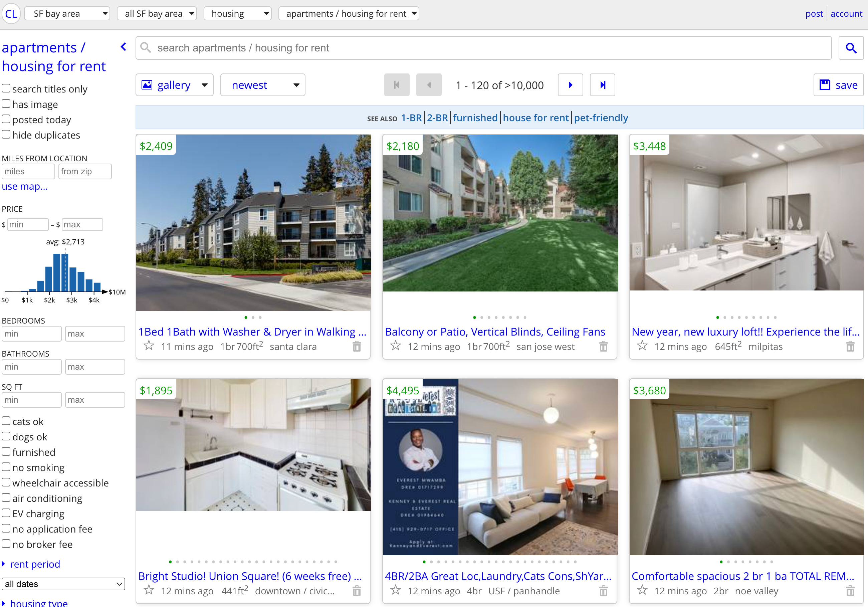Check the cats ok filter
This screenshot has height=607, width=868.
click(6, 421)
